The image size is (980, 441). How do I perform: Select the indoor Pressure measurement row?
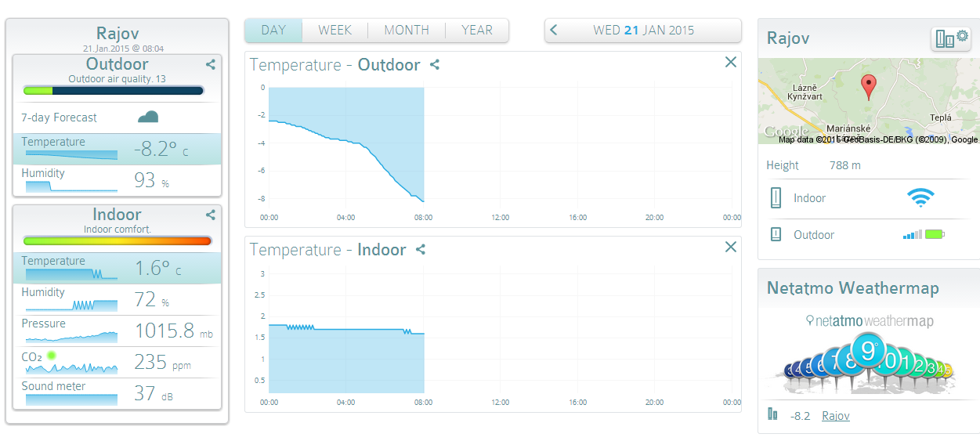pyautogui.click(x=118, y=331)
